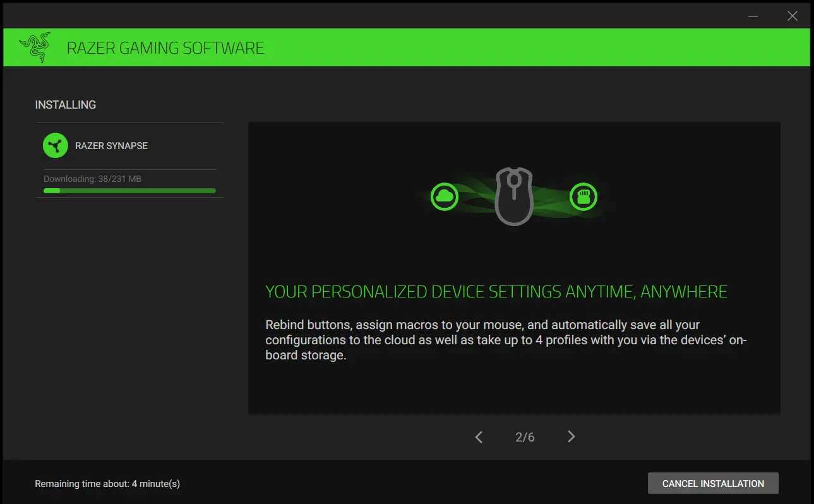Click the mouse illustration in the slide
814x504 pixels.
pos(514,196)
